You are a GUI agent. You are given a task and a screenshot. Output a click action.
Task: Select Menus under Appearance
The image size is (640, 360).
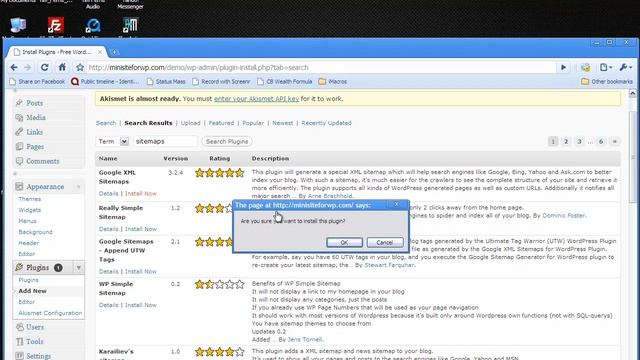point(27,221)
